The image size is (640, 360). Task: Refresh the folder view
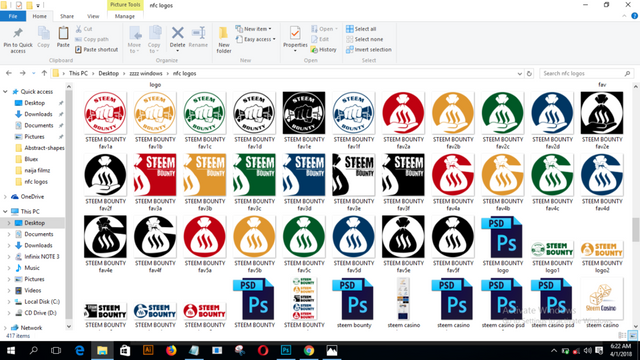pyautogui.click(x=529, y=73)
